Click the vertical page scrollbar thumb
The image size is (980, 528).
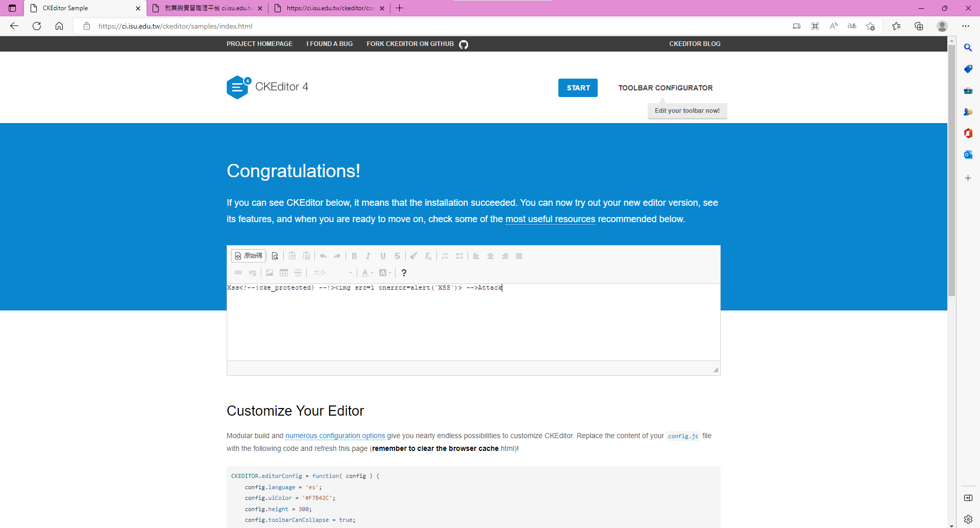point(951,170)
